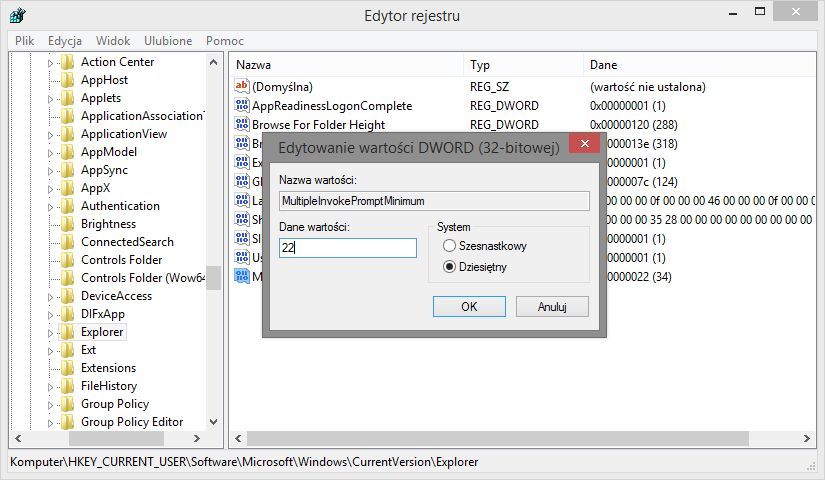Click the Extensions folder icon

tap(67, 368)
